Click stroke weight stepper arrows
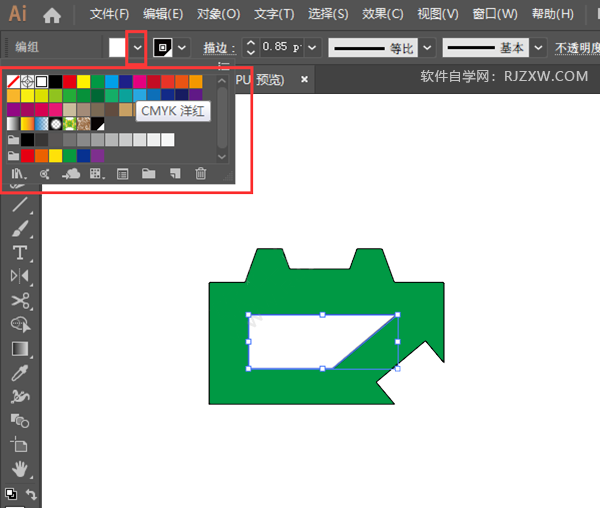The width and height of the screenshot is (600, 508). [x=251, y=47]
